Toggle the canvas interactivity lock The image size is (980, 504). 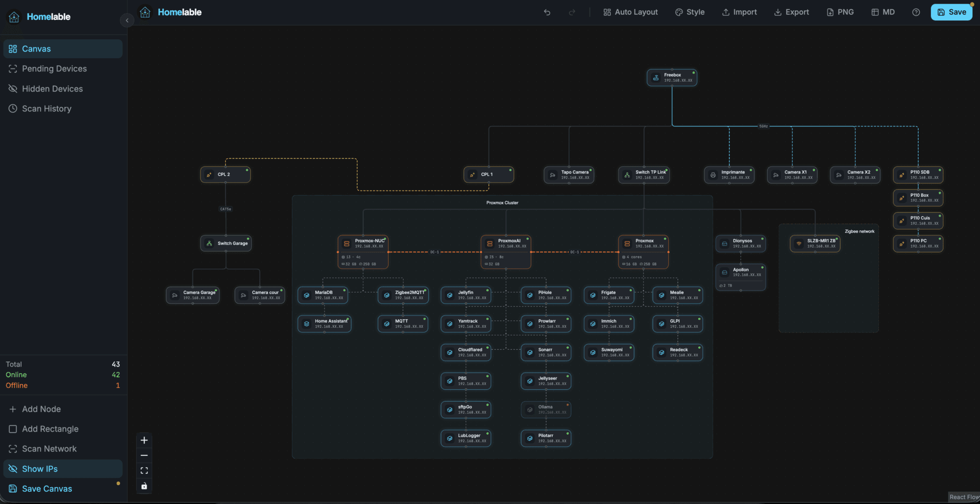click(x=144, y=486)
